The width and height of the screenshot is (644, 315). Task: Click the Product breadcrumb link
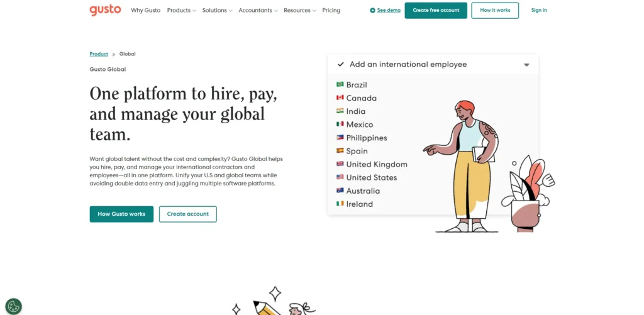pos(99,54)
